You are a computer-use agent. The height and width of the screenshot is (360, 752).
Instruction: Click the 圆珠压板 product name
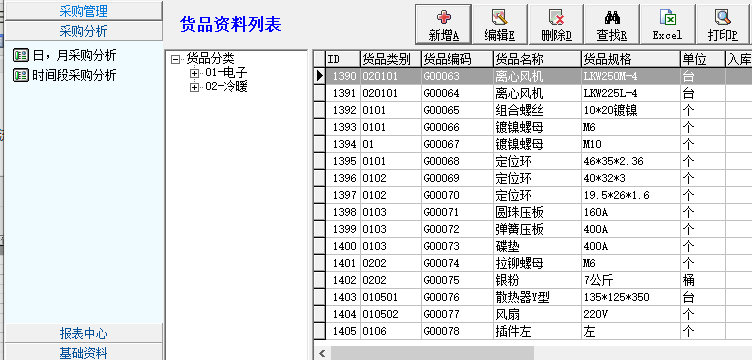coord(538,212)
